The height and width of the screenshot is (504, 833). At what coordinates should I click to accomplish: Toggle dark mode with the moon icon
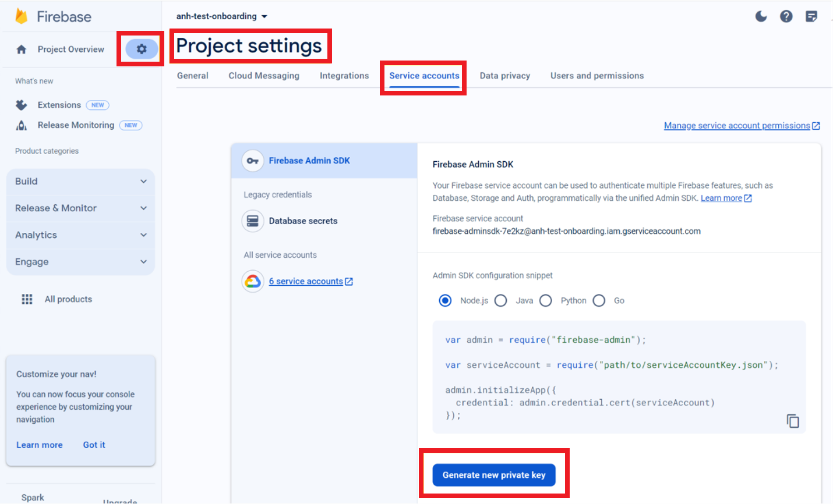coord(761,16)
